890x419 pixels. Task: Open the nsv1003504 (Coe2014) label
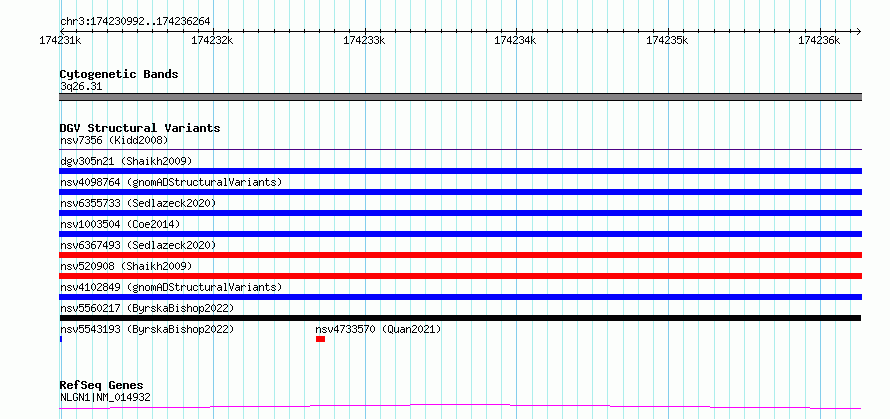pyautogui.click(x=120, y=224)
